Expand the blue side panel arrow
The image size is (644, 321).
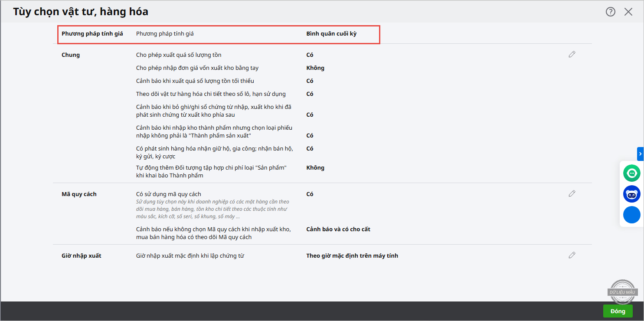point(640,154)
